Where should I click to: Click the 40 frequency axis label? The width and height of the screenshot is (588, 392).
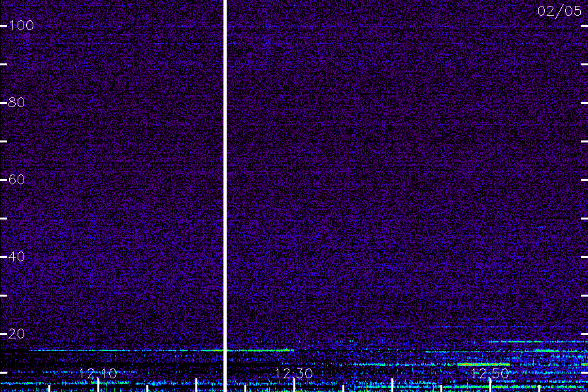point(16,257)
